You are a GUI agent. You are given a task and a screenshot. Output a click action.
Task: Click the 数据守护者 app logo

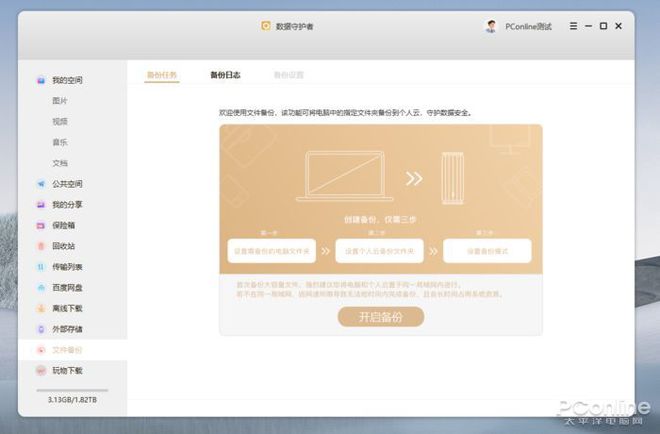[x=266, y=26]
